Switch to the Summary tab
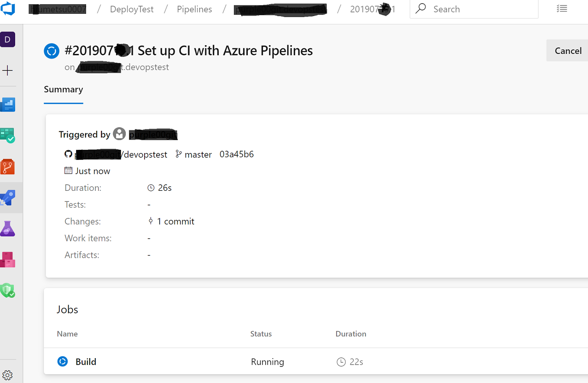Screen dimensions: 588x383 pyautogui.click(x=63, y=89)
